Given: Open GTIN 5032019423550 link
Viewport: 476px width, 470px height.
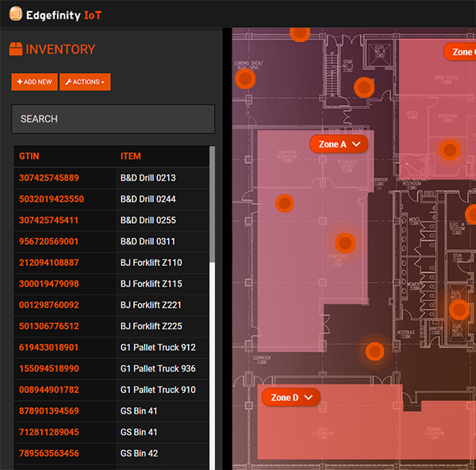Looking at the screenshot, I should pyautogui.click(x=52, y=199).
